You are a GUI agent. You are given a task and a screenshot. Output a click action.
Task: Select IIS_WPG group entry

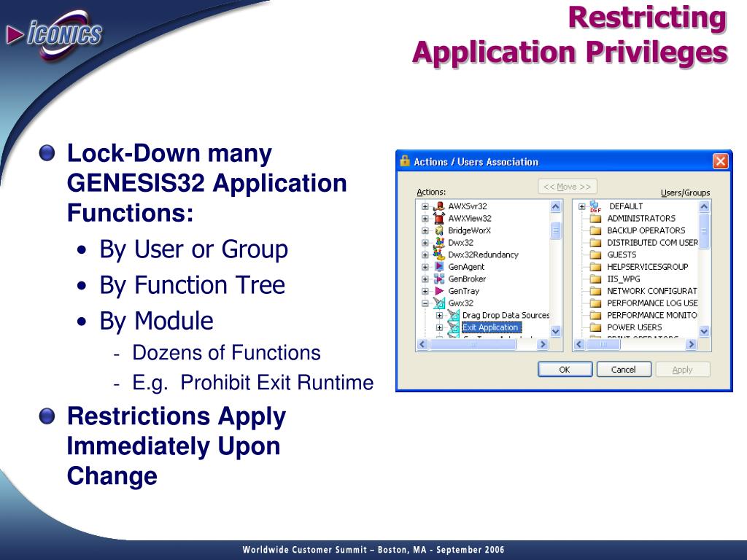click(x=624, y=279)
